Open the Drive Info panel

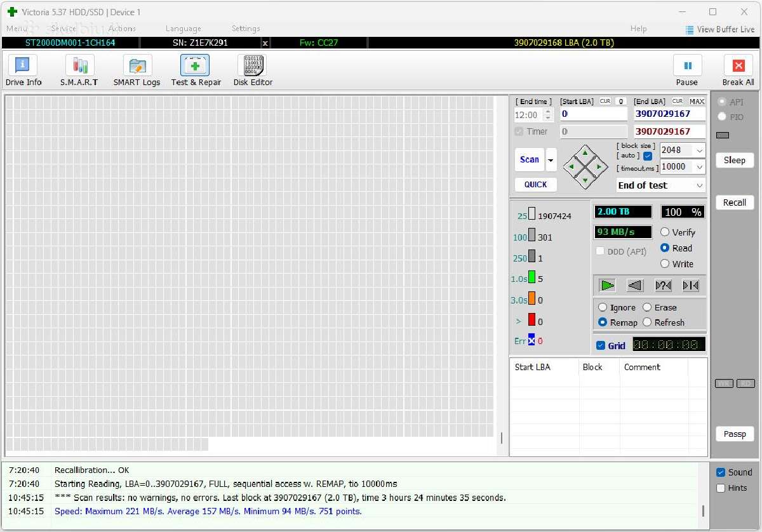click(23, 70)
